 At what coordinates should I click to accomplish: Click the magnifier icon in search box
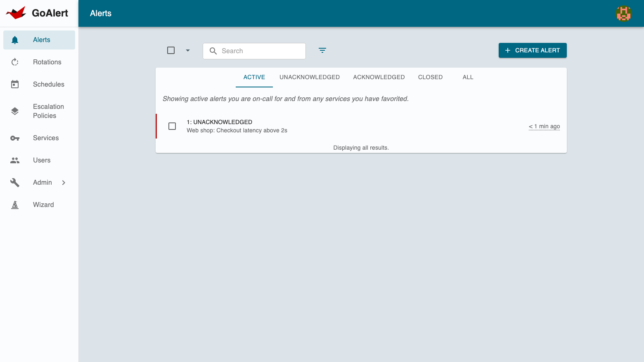[213, 51]
